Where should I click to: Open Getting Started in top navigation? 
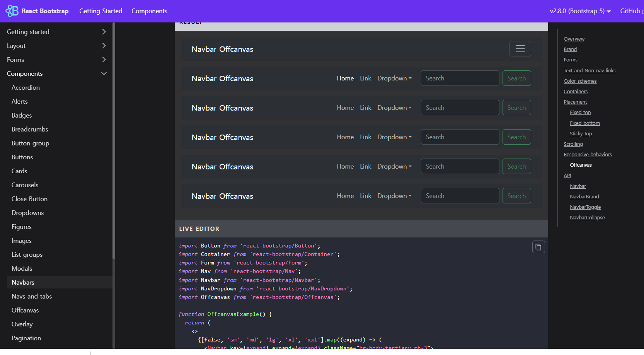pyautogui.click(x=101, y=11)
